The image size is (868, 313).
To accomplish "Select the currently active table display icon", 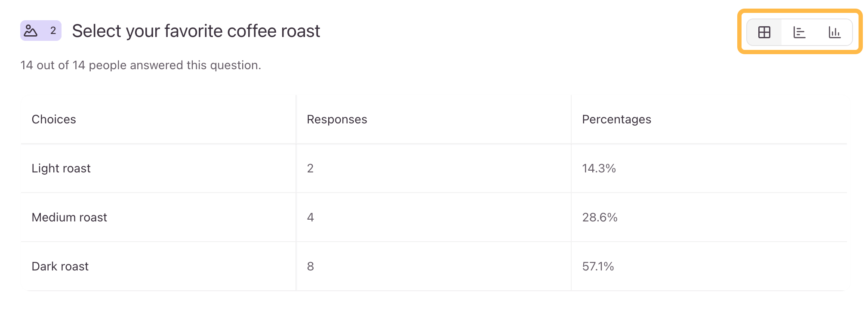I will 764,32.
